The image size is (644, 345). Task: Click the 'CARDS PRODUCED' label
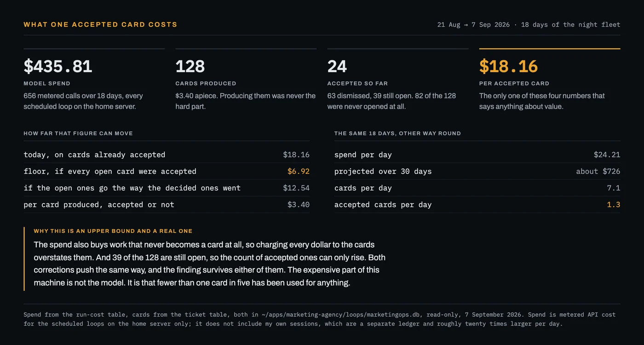(206, 84)
